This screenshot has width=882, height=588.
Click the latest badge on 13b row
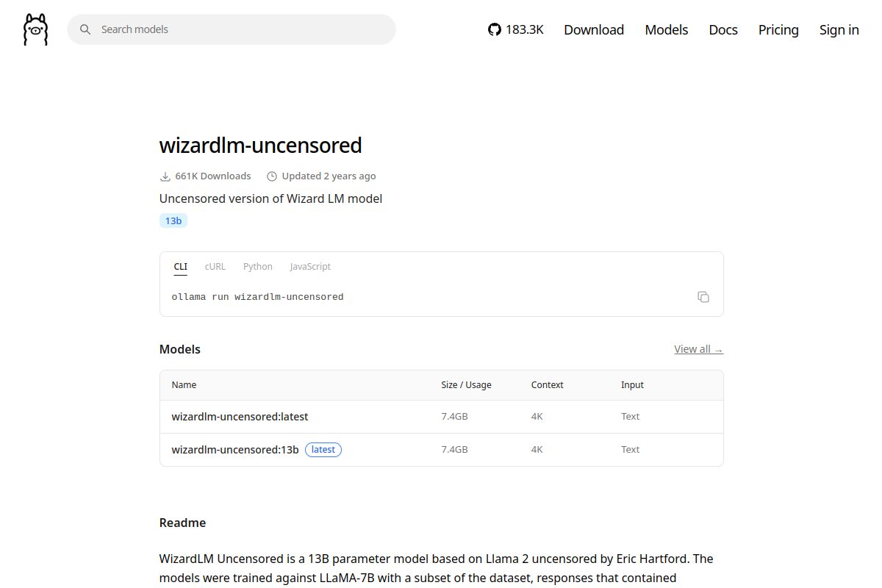coord(323,450)
